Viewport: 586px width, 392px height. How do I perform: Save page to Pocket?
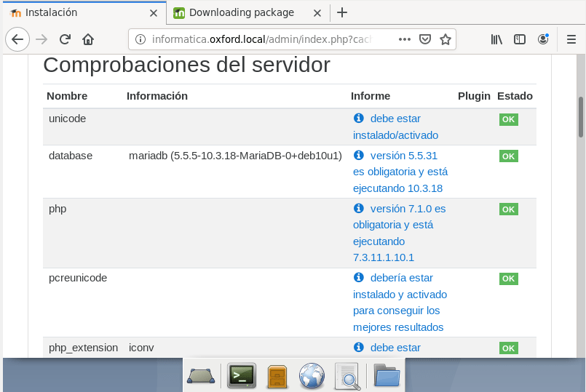coord(425,39)
